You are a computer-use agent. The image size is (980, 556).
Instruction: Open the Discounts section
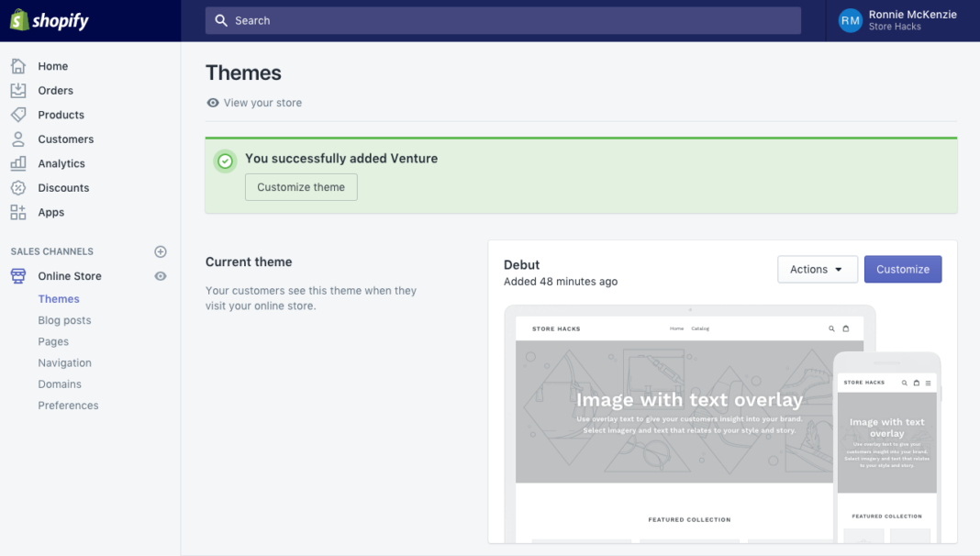[20, 187]
